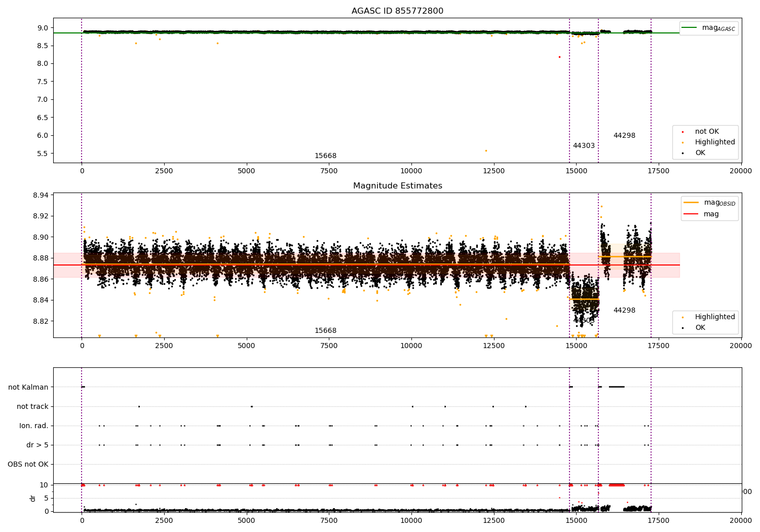The image size is (760, 532).
Task: Click the "OBS not OK" axis label
Action: (x=28, y=465)
